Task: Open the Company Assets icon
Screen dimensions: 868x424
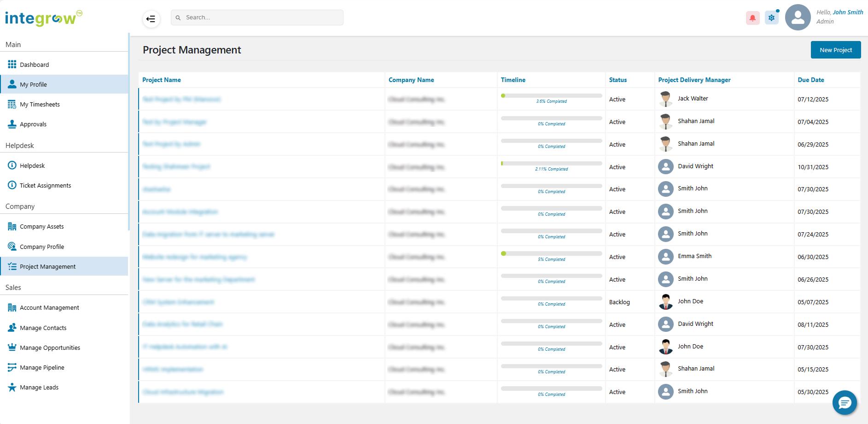Action: (12, 226)
